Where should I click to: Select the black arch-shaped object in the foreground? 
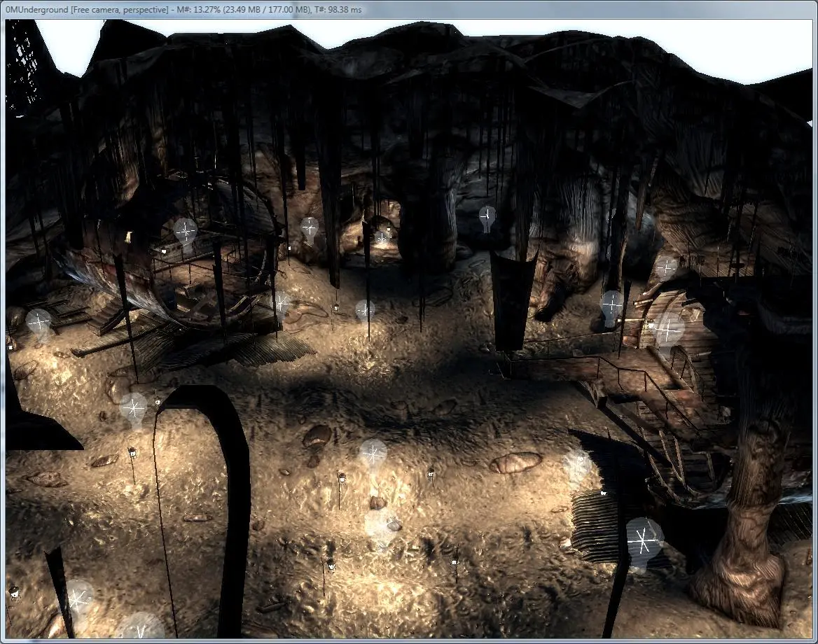204,510
